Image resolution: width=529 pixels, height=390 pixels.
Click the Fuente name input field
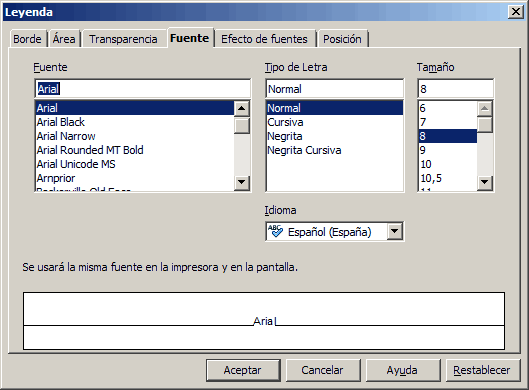click(x=142, y=89)
